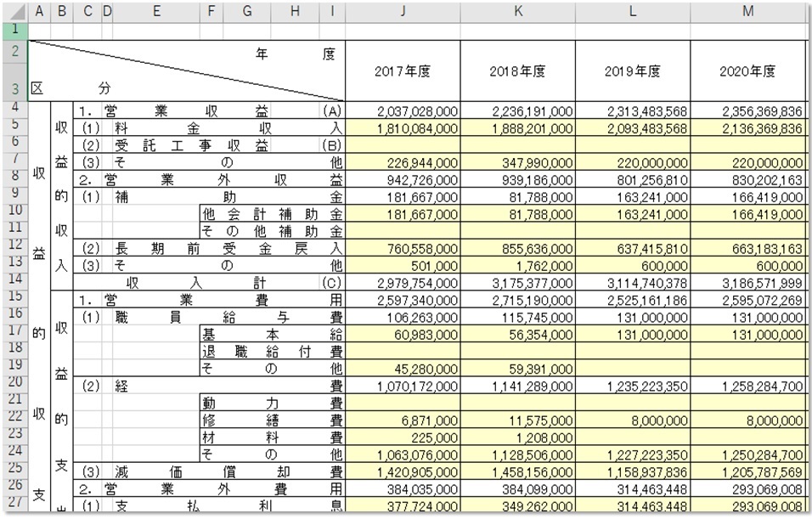Click the cell with value 1,070,172,000
This screenshot has width=812, height=519.
403,386
